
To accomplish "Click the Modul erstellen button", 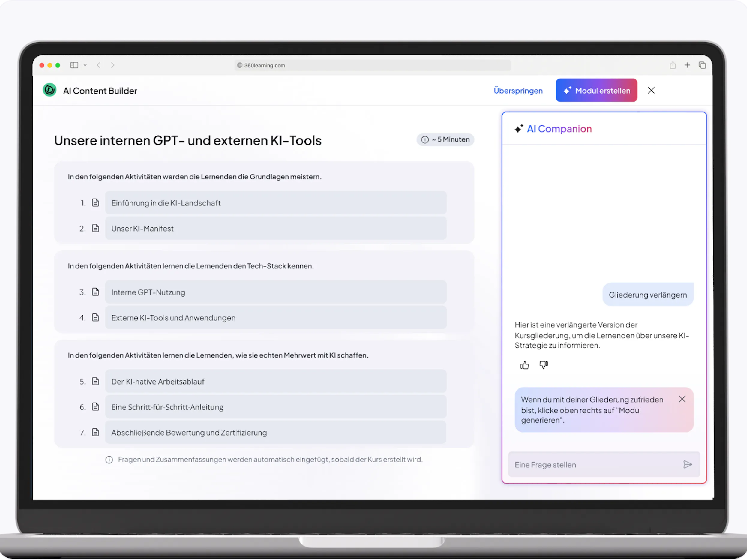I will click(x=596, y=91).
